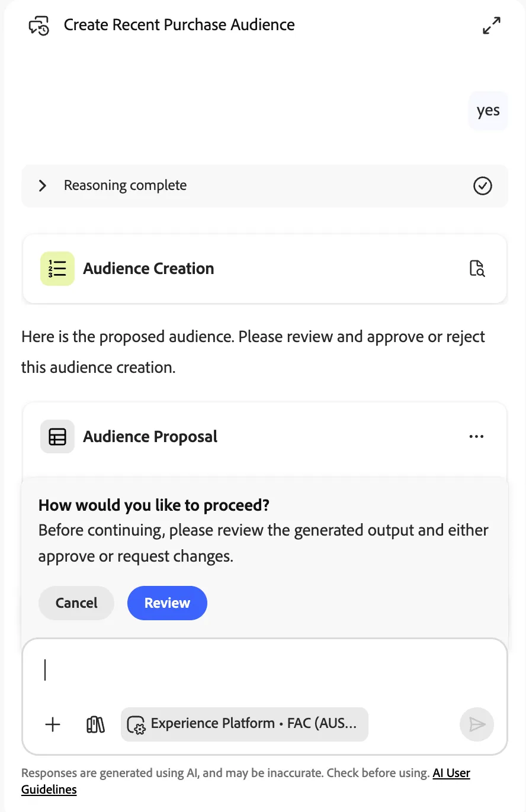Viewport: 526px width, 812px height.
Task: Open the conversation history icon
Action: click(x=39, y=25)
